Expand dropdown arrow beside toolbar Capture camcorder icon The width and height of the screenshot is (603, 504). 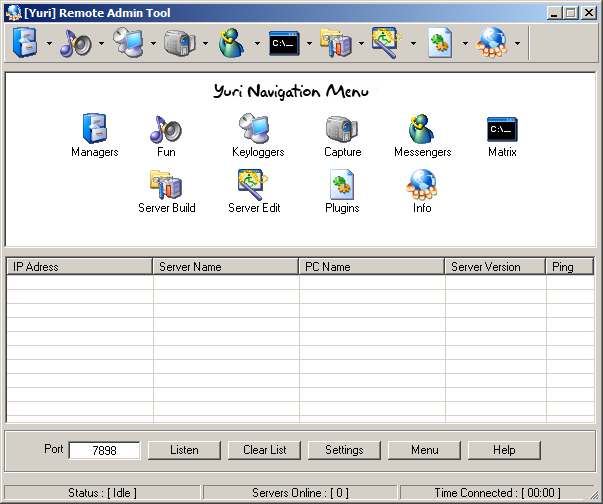(x=205, y=44)
